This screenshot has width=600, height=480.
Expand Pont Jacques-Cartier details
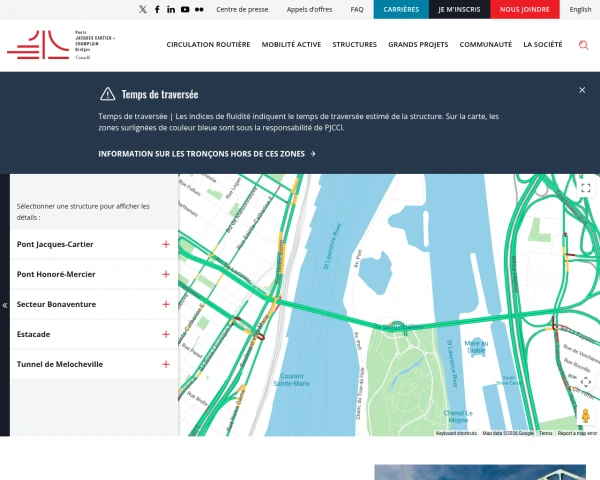click(166, 245)
